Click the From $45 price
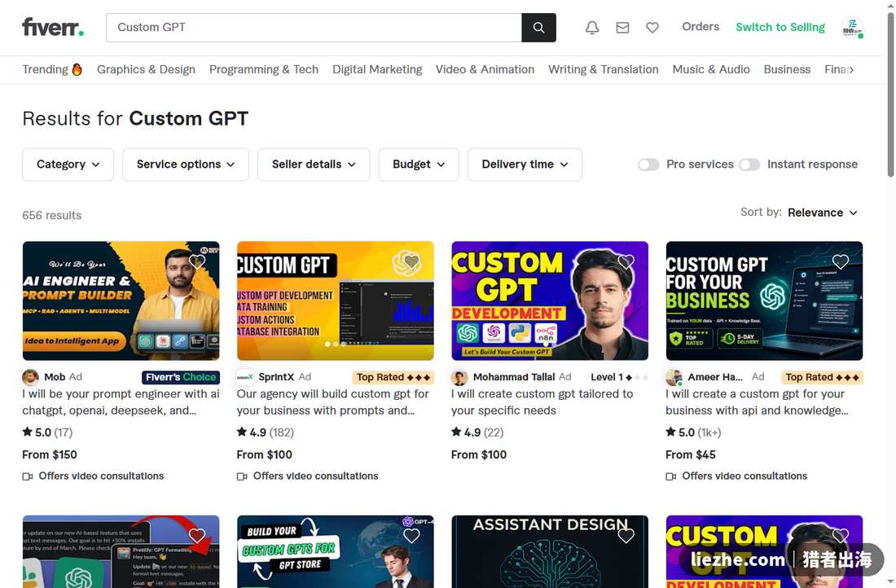Viewport: 896px width, 588px height. pyautogui.click(x=690, y=455)
